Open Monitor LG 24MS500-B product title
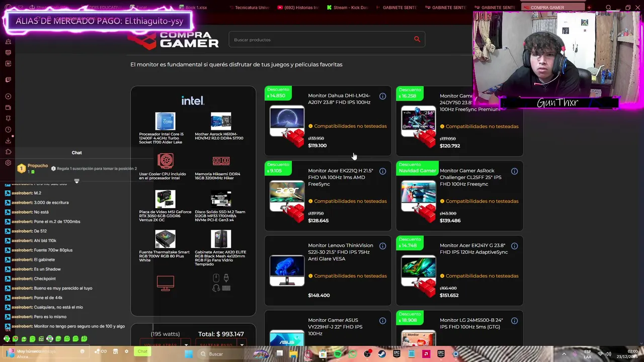644x362 pixels. coord(471,324)
